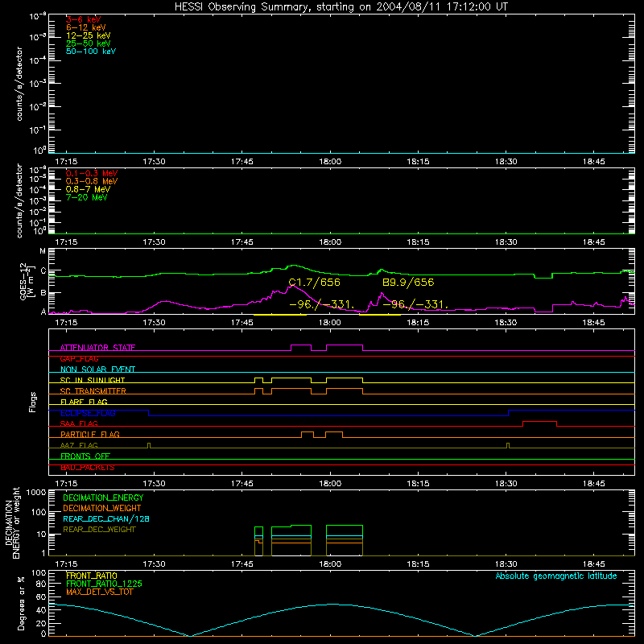This screenshot has width=644, height=644.
Task: Click the REAR_DEC_CHAN/128 legend entry
Action: tap(106, 518)
